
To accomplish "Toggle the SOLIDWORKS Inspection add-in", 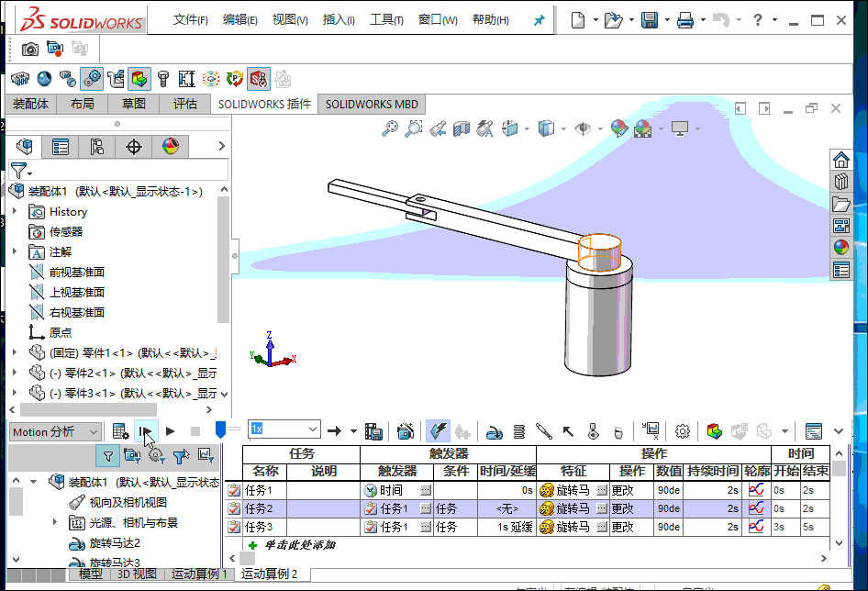I will (259, 79).
